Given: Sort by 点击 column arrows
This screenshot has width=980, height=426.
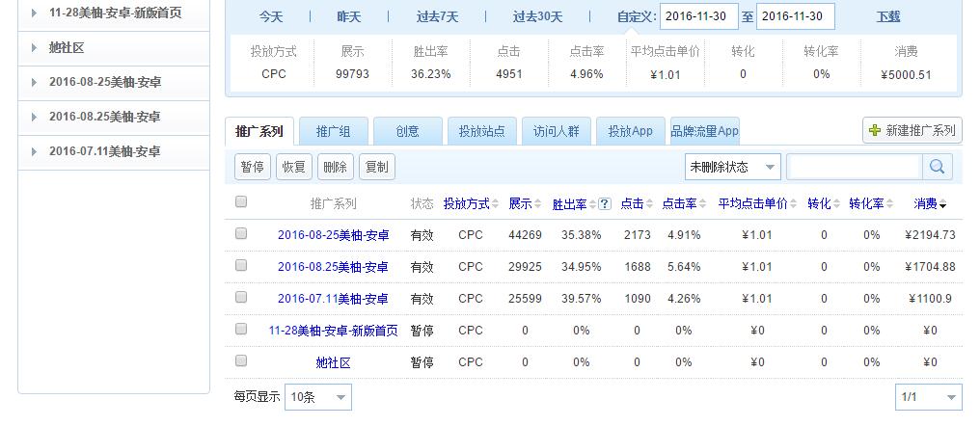Looking at the screenshot, I should (x=649, y=204).
